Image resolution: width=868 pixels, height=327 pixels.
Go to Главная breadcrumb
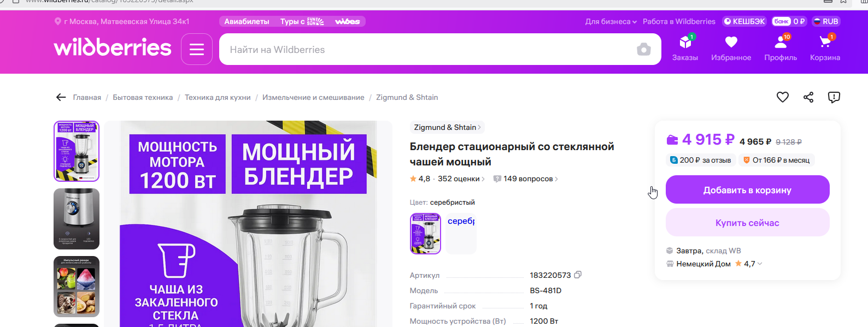click(87, 97)
